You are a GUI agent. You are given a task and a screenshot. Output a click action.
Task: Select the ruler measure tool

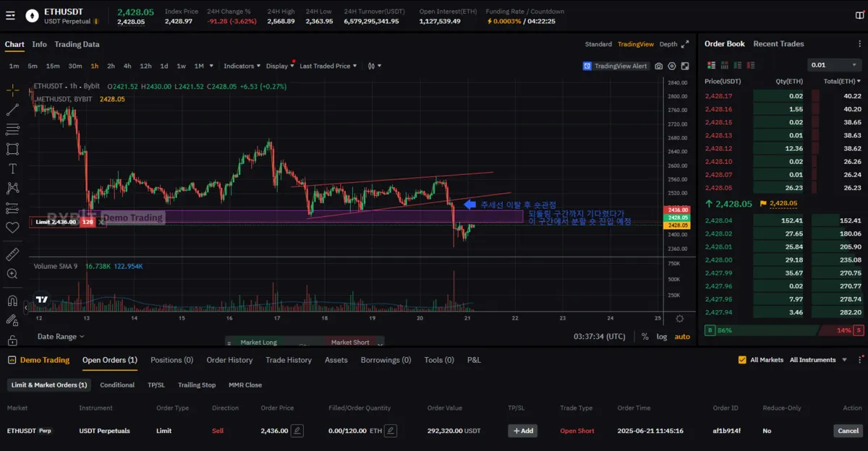tap(12, 254)
